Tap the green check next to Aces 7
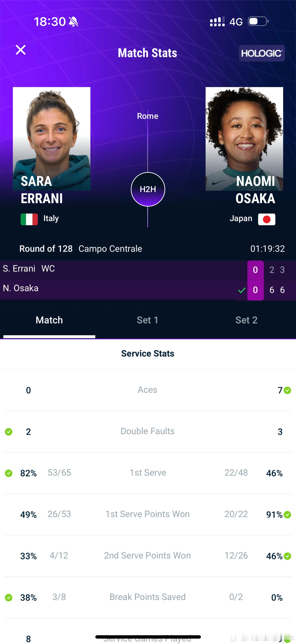The width and height of the screenshot is (296, 644). pyautogui.click(x=287, y=390)
